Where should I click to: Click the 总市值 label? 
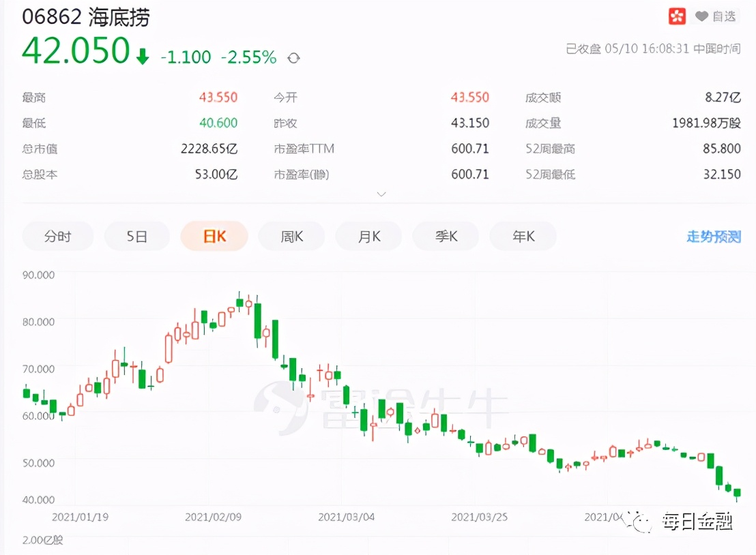click(40, 149)
